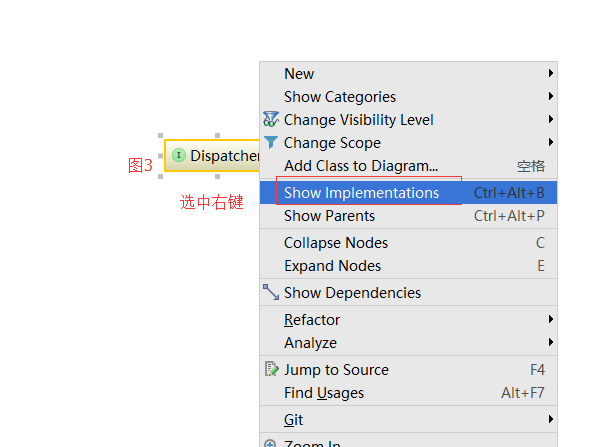
Task: Choose Expand Nodes option
Action: [x=408, y=266]
